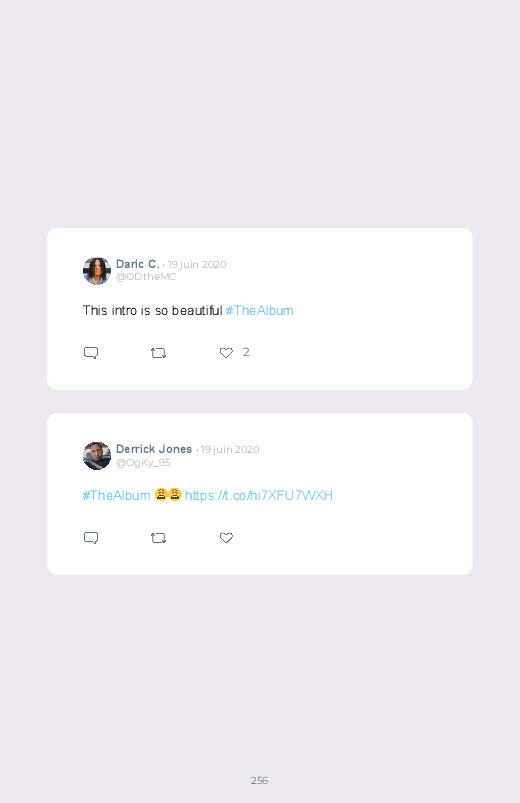Open Derrick's tweet date 19 juin 2020

pos(230,449)
